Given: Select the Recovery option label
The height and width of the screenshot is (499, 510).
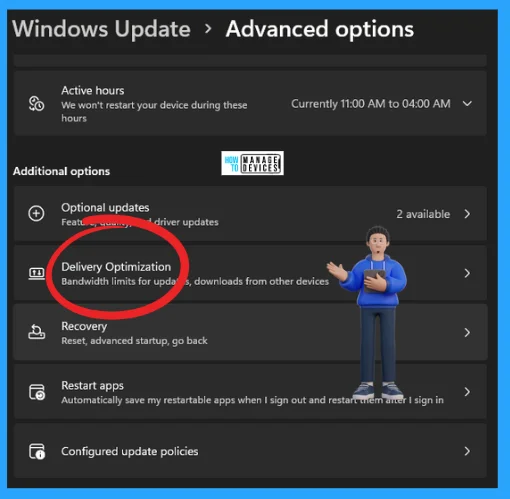Looking at the screenshot, I should 84,326.
